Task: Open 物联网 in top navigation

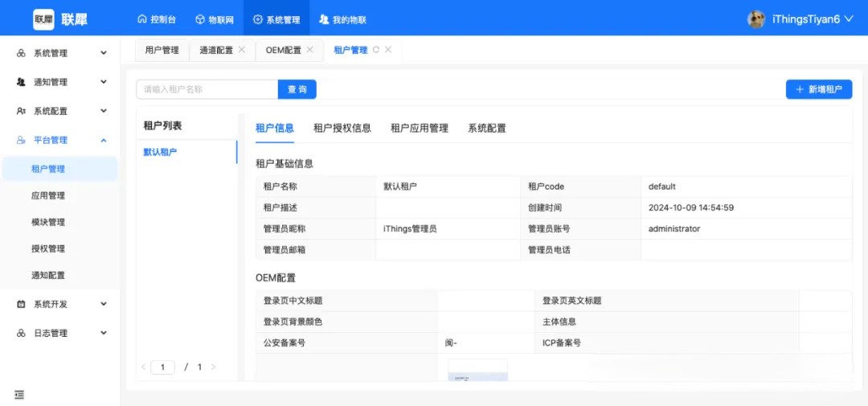Action: [215, 19]
